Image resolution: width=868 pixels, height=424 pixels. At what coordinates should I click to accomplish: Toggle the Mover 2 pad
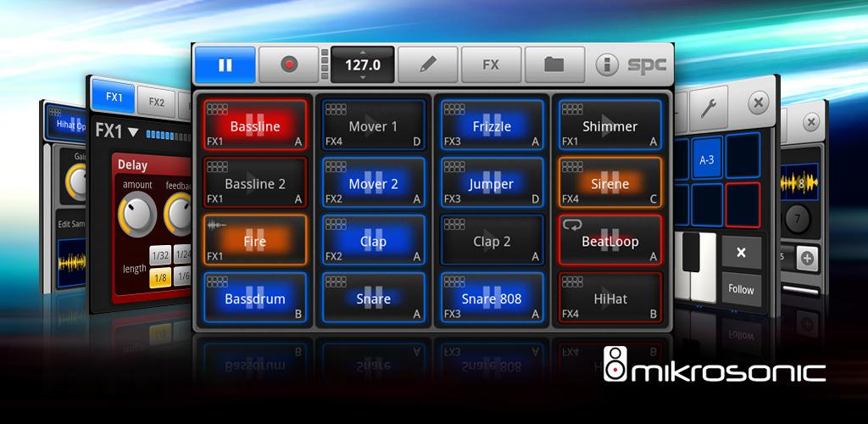click(x=373, y=182)
